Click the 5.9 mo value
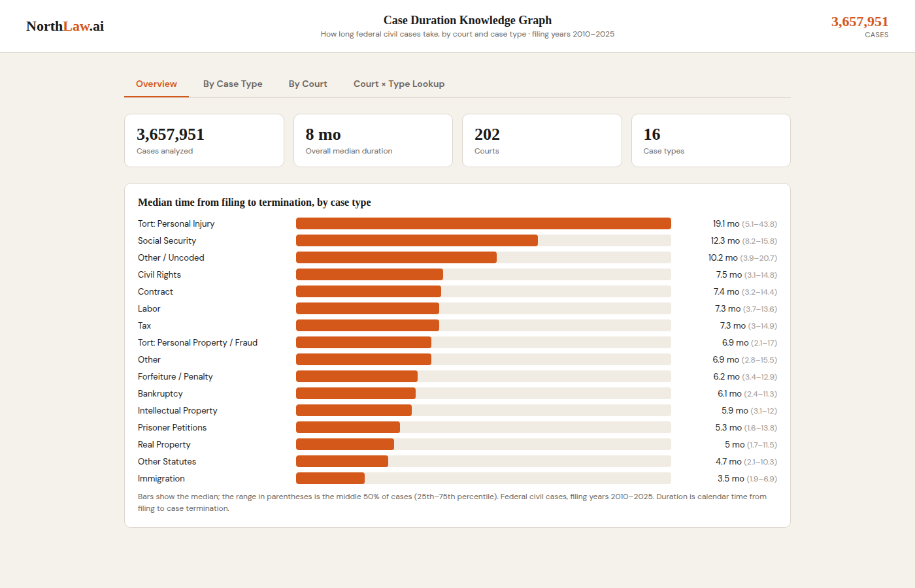The image size is (915, 588). point(735,410)
